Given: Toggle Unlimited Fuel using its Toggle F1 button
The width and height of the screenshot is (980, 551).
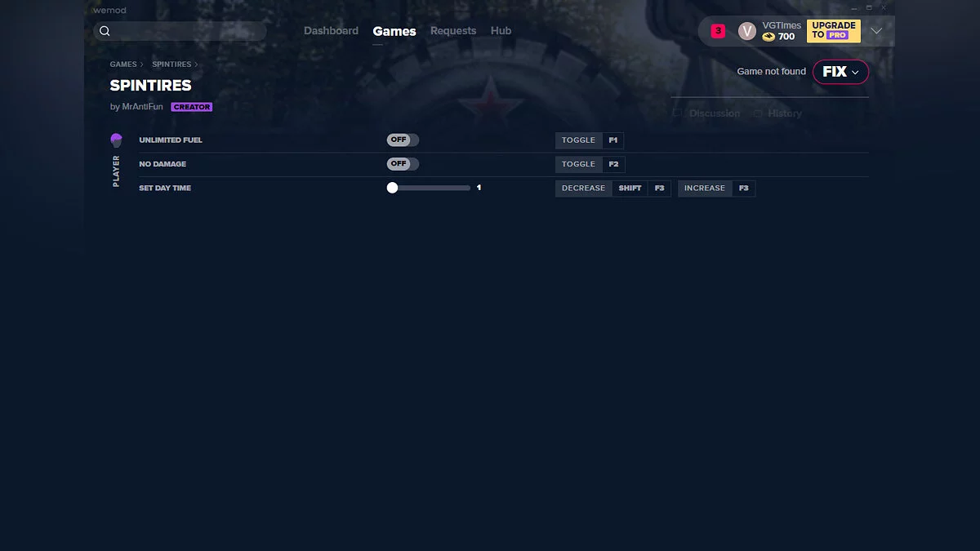Looking at the screenshot, I should 578,140.
